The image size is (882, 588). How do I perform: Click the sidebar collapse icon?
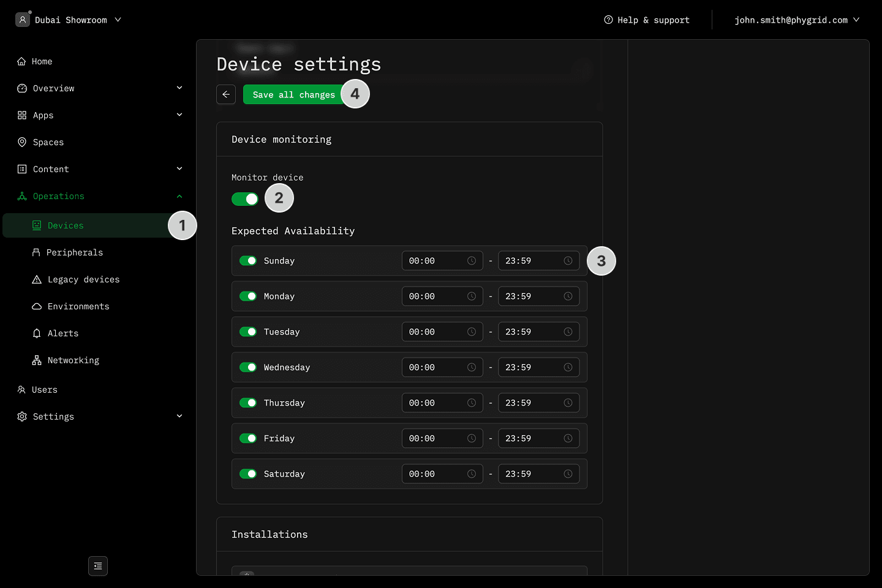(x=98, y=566)
